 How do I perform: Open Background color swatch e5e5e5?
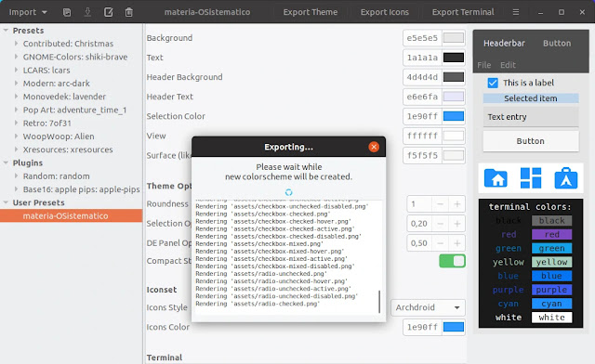(454, 38)
